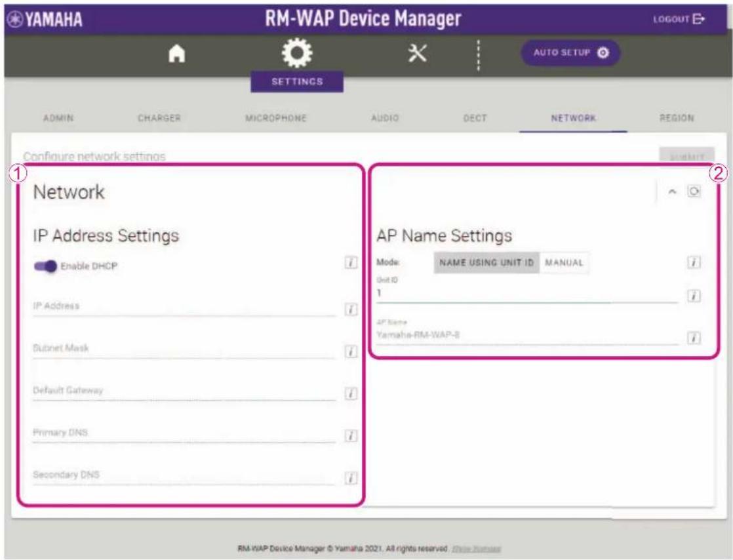Image resolution: width=733 pixels, height=560 pixels.
Task: Show info for Enable DHCP
Action: click(351, 263)
